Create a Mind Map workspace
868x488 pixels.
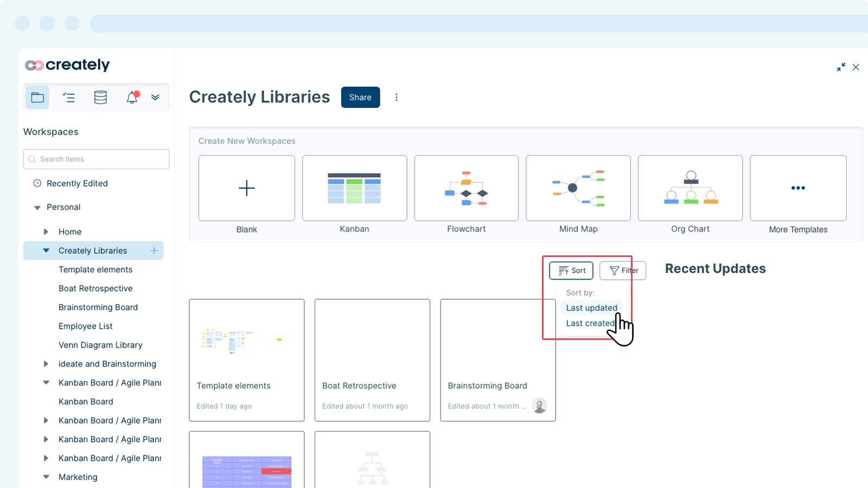578,188
